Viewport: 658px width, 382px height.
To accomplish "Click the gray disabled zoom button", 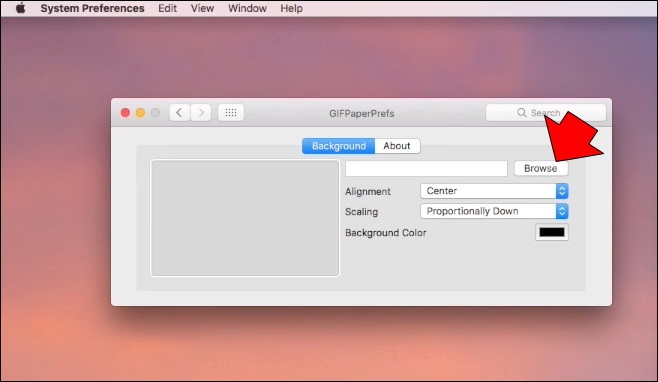I will [155, 113].
